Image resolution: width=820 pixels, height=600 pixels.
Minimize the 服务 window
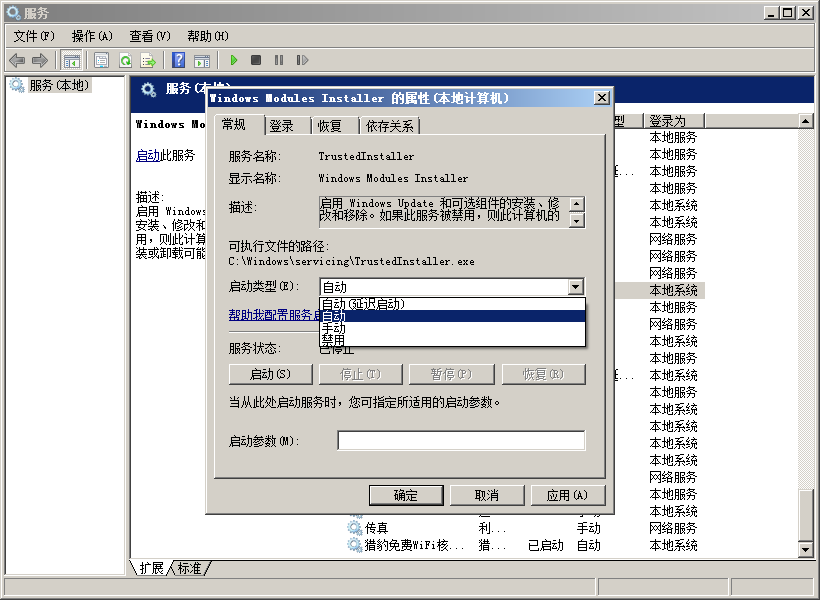click(771, 13)
